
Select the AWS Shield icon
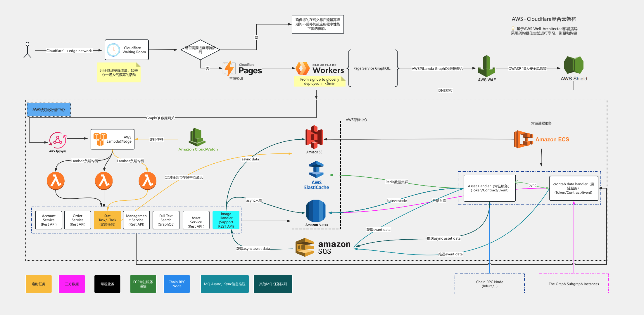pos(574,65)
